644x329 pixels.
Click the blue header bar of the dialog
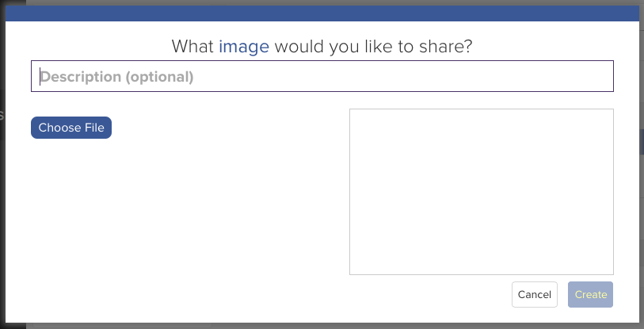pyautogui.click(x=322, y=13)
